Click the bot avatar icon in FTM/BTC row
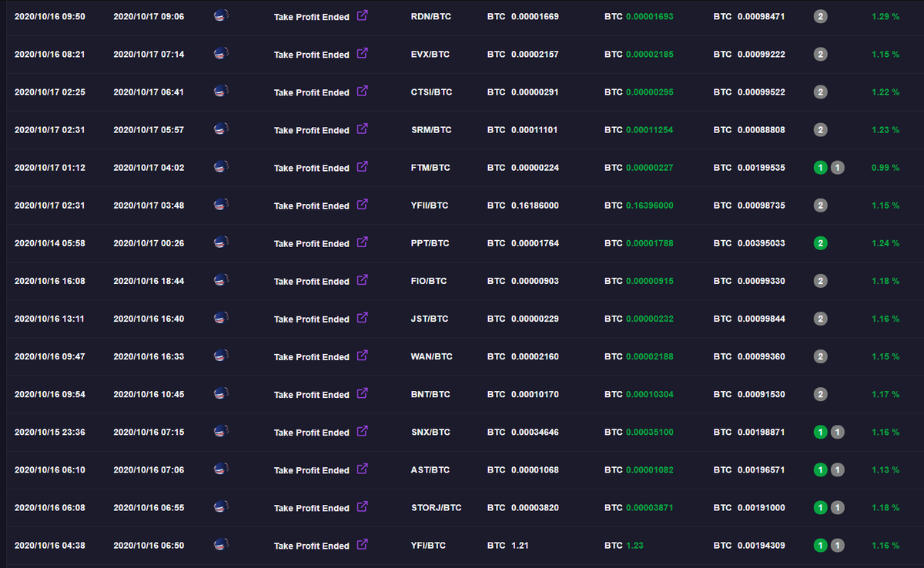 (x=221, y=166)
